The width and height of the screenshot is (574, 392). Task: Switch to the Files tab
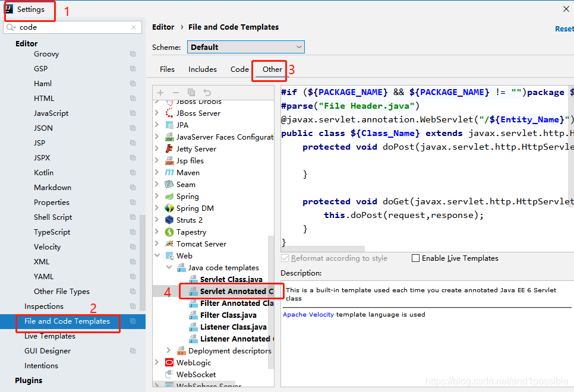[x=167, y=69]
